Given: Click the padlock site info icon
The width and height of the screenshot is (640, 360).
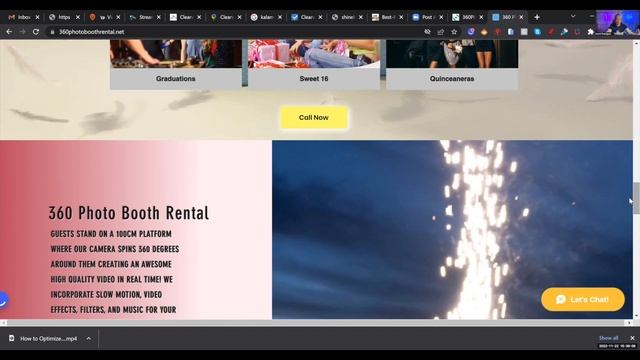Looking at the screenshot, I should [x=52, y=32].
